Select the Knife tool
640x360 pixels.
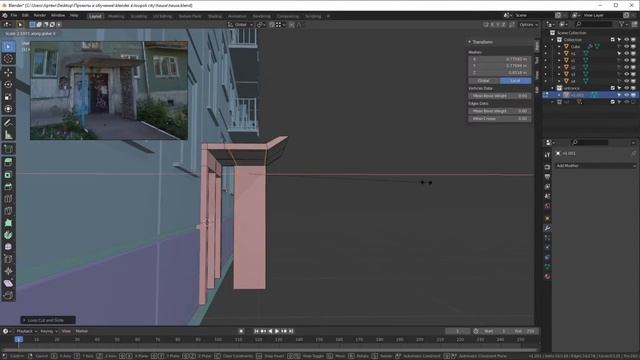8,211
